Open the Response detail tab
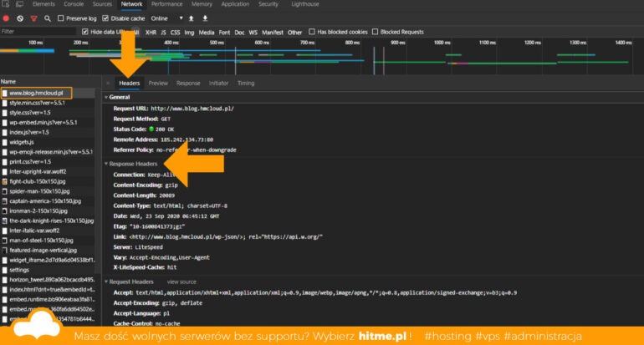Screen dimensions: 644x345 188,84
